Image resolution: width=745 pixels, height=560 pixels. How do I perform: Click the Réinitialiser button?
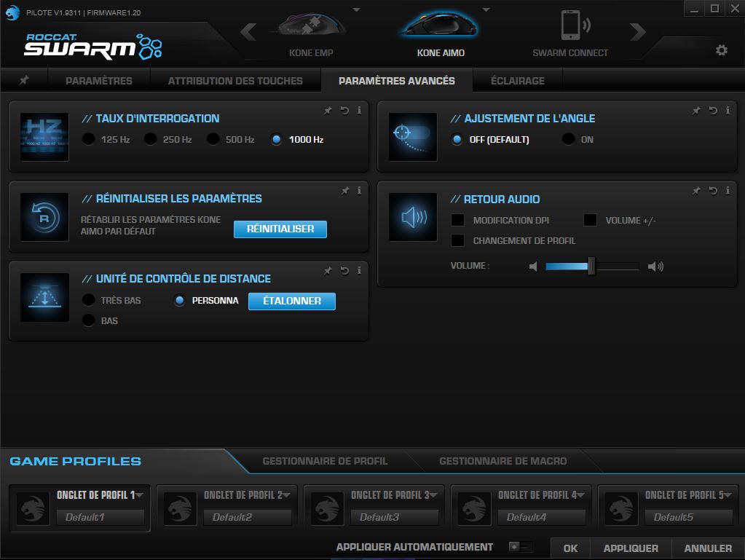click(x=280, y=229)
